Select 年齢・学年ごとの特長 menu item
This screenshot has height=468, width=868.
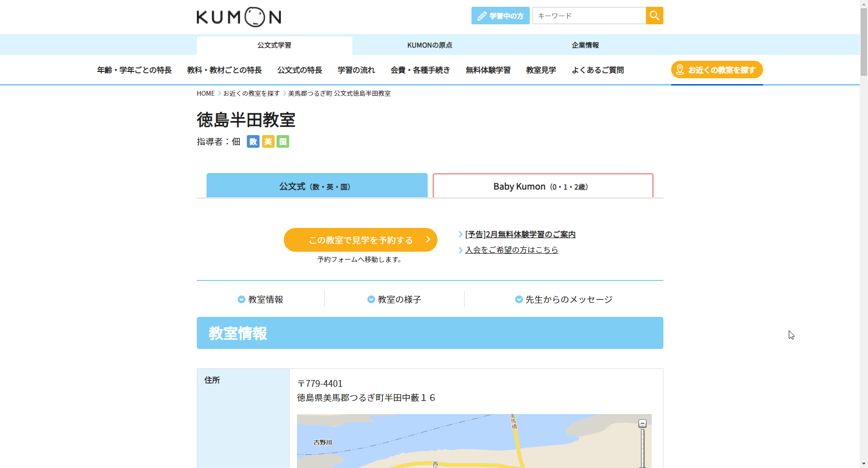(134, 70)
